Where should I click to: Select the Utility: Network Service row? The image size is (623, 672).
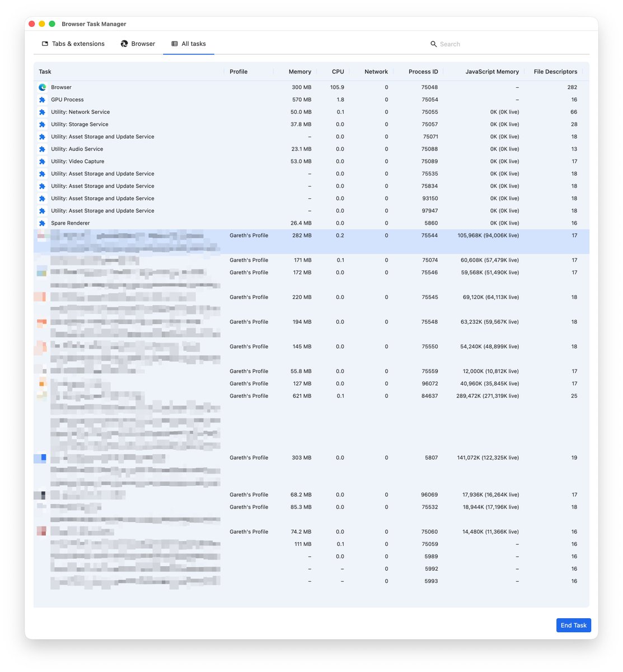point(311,112)
